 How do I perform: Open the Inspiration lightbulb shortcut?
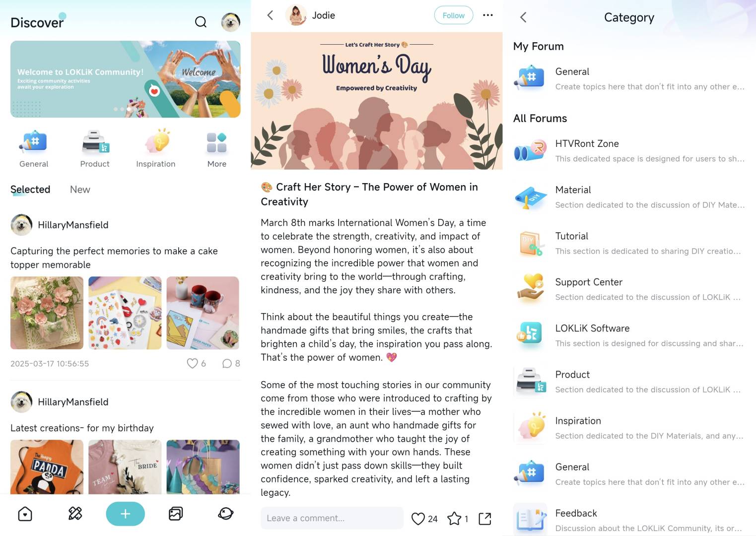click(156, 142)
